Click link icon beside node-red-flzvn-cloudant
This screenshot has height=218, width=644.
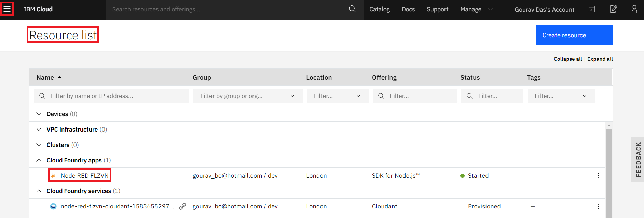coord(182,206)
